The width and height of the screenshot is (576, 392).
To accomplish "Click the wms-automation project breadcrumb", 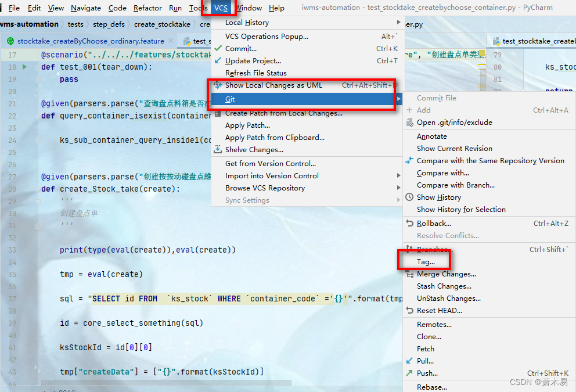I will point(30,24).
